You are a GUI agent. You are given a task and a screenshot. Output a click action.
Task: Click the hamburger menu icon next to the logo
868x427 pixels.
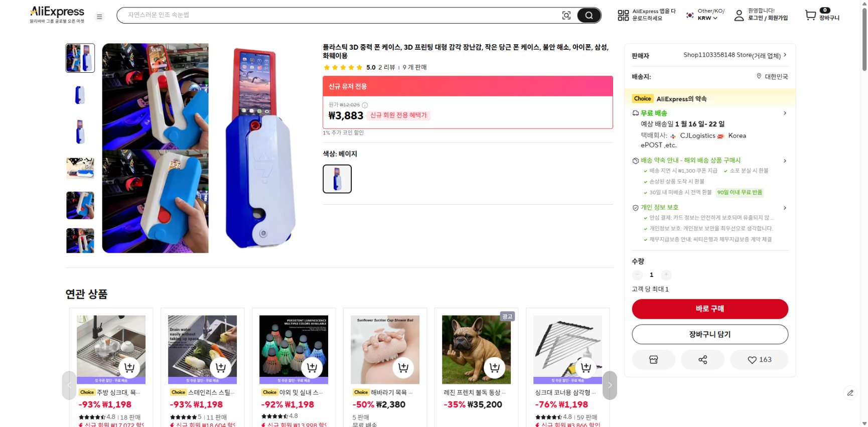pyautogui.click(x=99, y=16)
